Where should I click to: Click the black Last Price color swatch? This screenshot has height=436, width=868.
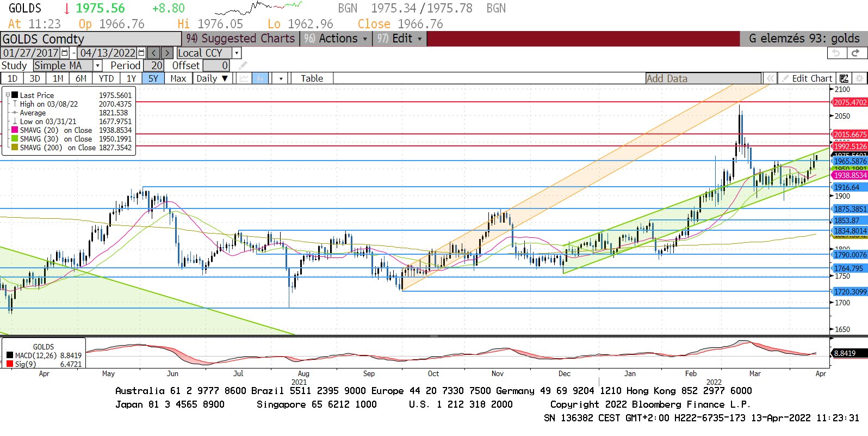click(15, 95)
